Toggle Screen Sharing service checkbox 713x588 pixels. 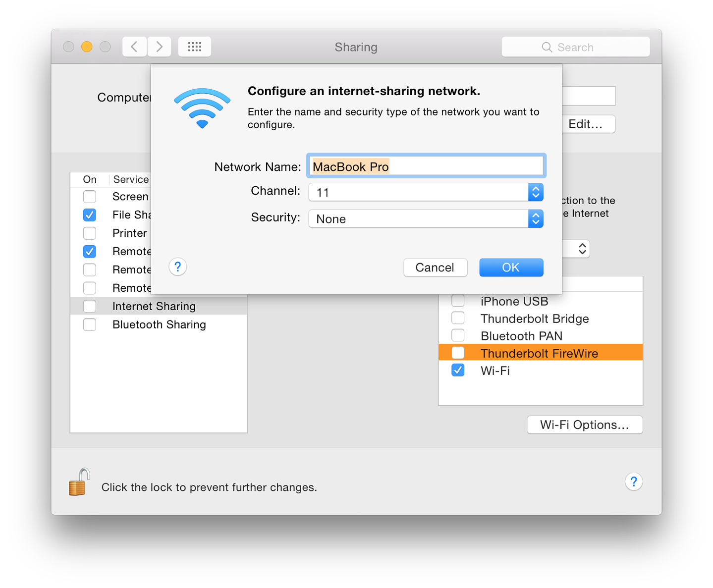90,197
